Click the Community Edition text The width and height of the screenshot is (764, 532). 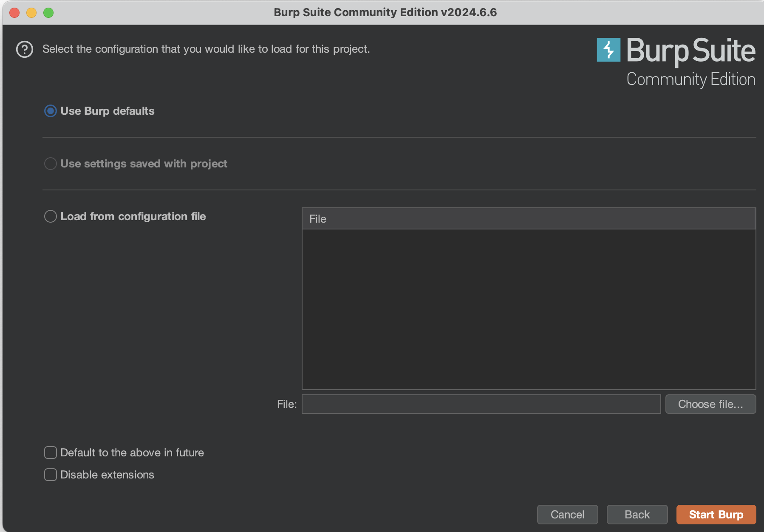(x=691, y=79)
